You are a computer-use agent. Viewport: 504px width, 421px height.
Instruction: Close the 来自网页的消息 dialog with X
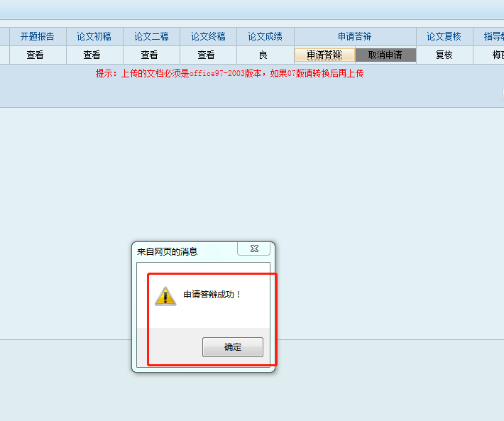(x=253, y=248)
